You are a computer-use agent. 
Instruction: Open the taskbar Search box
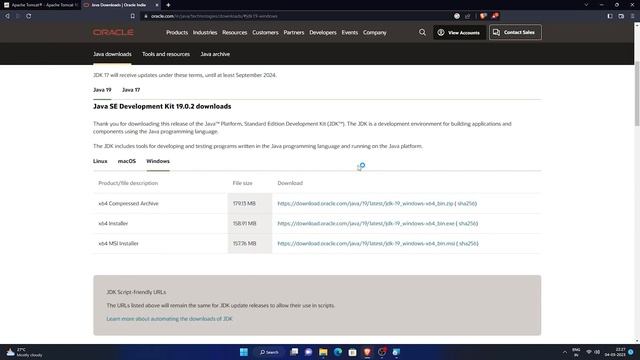click(x=269, y=352)
